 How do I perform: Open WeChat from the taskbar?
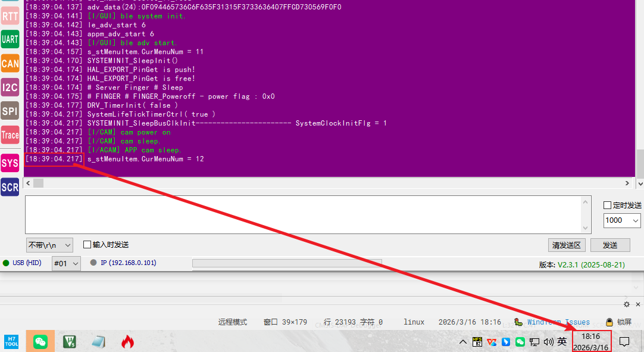pyautogui.click(x=40, y=341)
